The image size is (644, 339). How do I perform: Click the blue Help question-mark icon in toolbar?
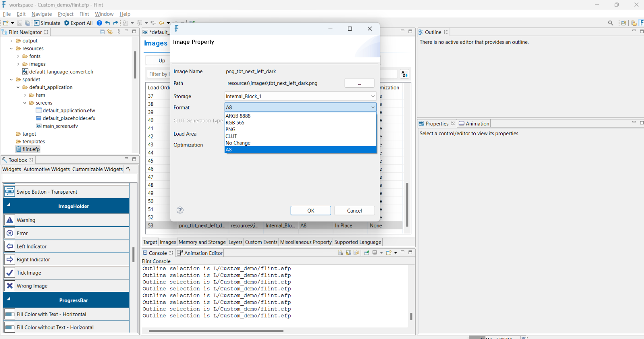tap(99, 23)
